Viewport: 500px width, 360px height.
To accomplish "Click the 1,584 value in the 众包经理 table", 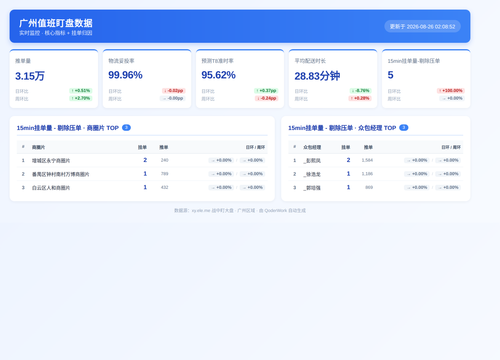I will tap(367, 160).
